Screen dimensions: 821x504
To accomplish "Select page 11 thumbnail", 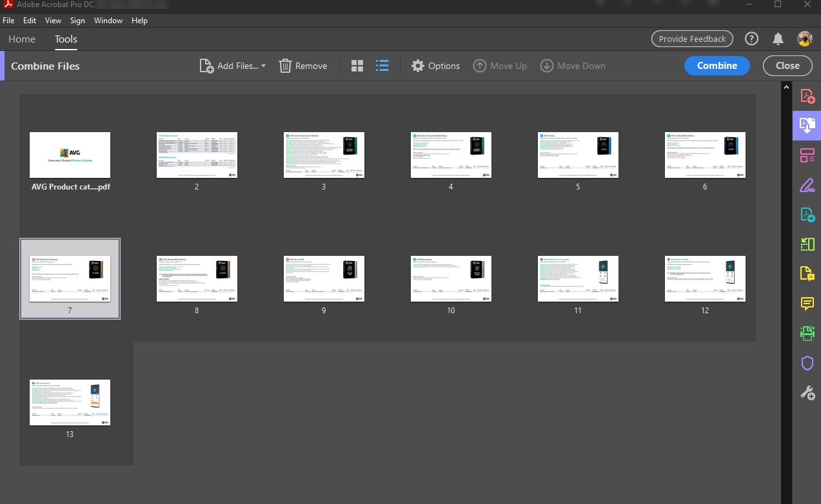I will pyautogui.click(x=578, y=278).
